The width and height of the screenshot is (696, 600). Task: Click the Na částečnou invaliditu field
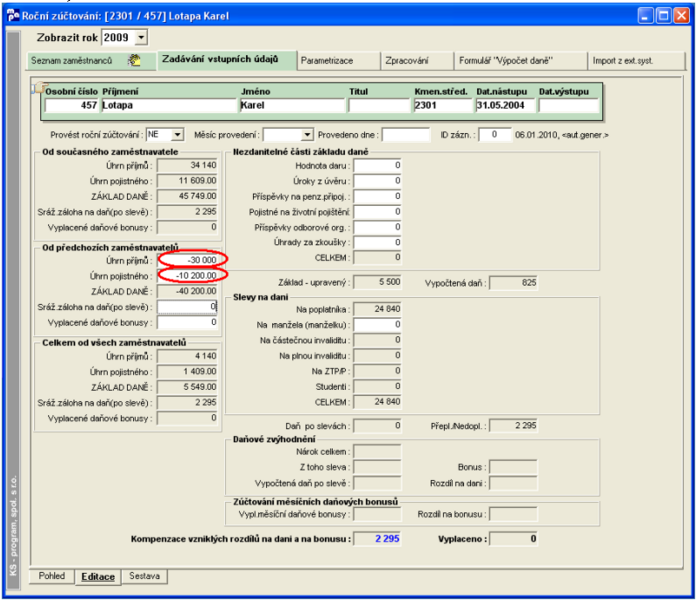click(377, 340)
